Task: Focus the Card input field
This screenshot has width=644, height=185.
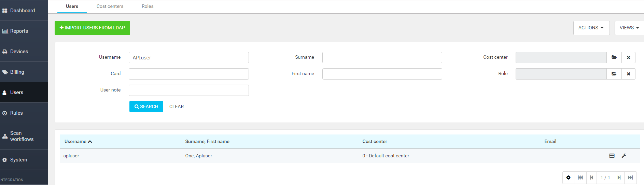Action: tap(189, 74)
